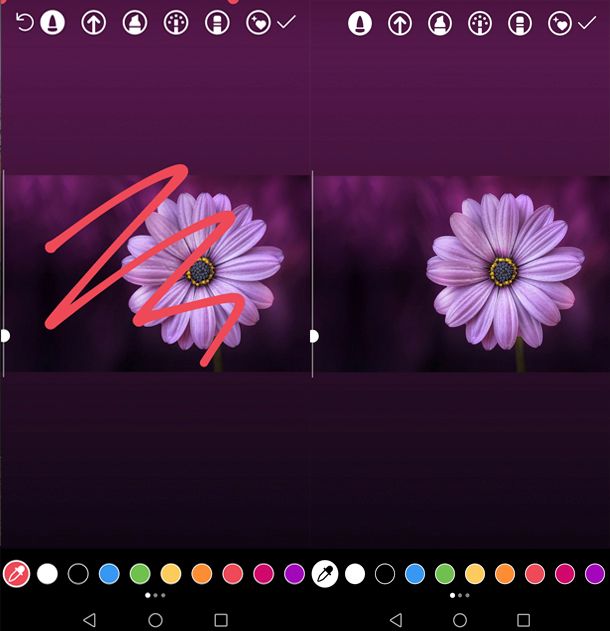
Task: Tap Android home button in left screen
Action: (155, 620)
